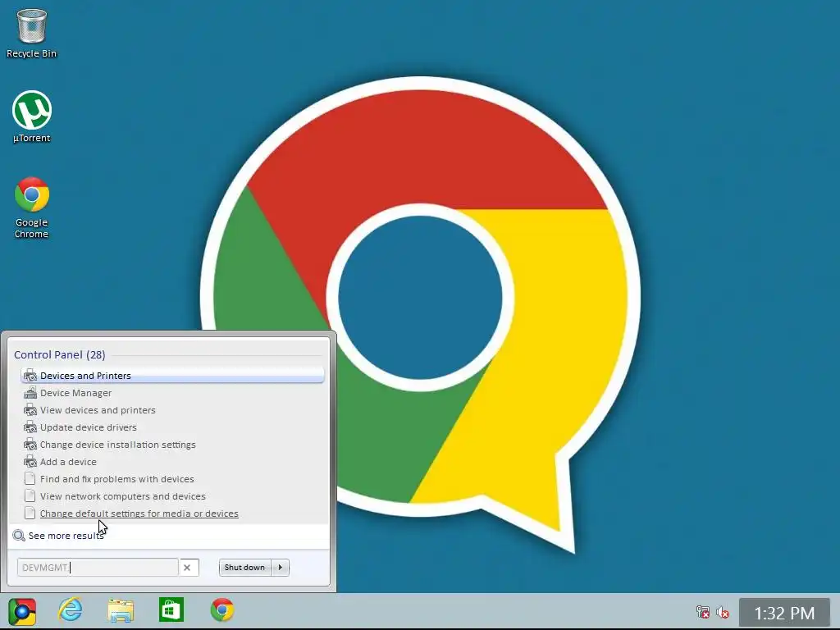Click the Control Panel (28) header

[x=59, y=354]
